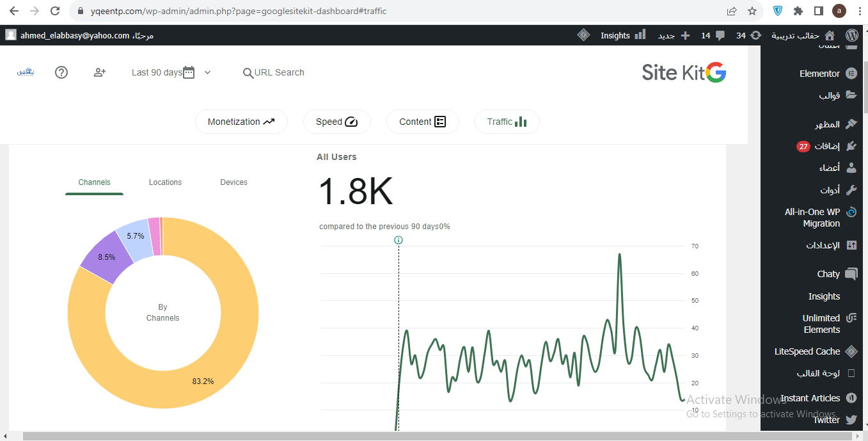The height and width of the screenshot is (441, 868).
Task: Open the Chrome profile avatar
Action: click(839, 11)
